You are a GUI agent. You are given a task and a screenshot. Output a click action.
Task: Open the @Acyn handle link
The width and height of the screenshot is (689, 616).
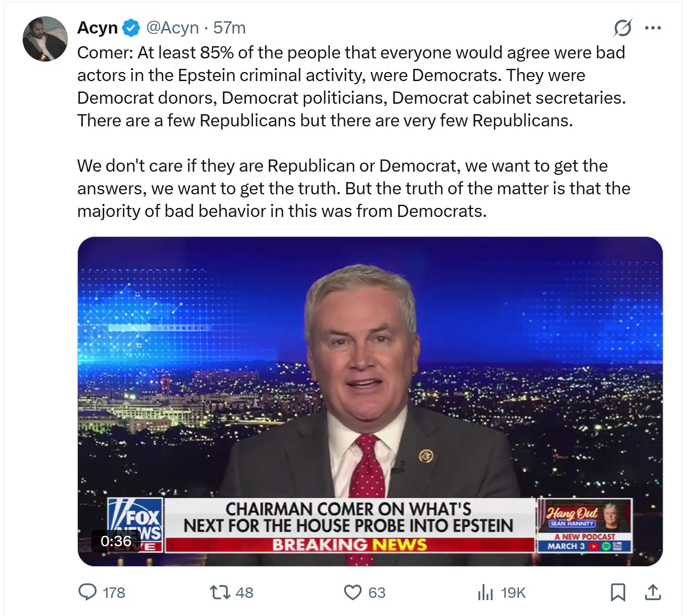coord(172,28)
